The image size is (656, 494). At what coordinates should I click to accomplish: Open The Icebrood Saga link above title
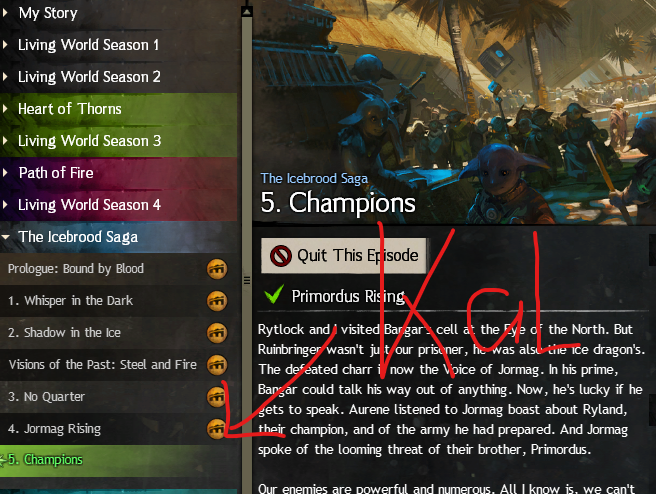tap(314, 179)
